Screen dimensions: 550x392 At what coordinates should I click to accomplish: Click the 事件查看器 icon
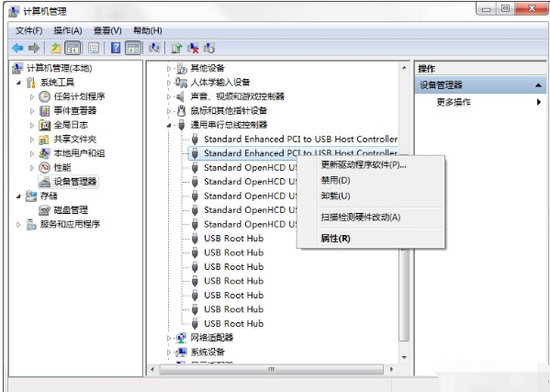(45, 111)
